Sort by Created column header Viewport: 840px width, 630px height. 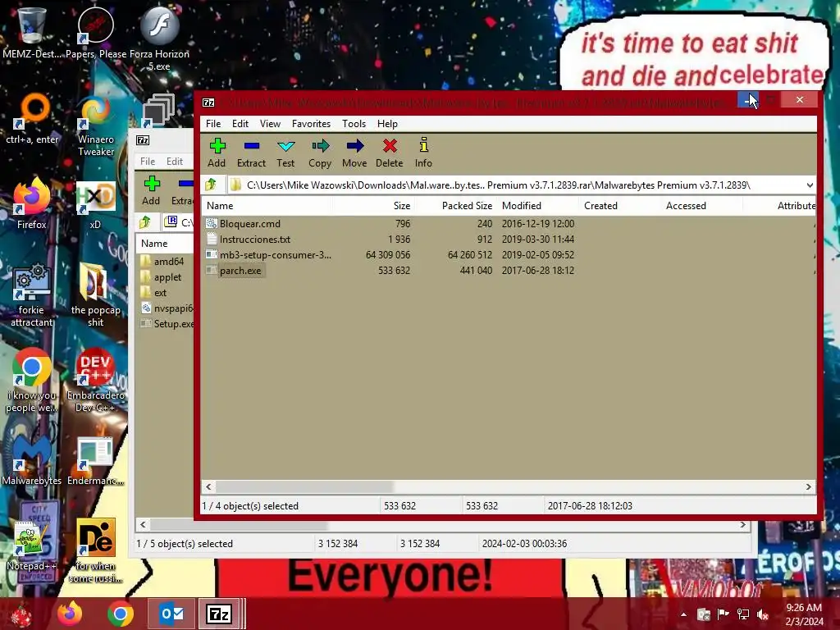coord(620,206)
